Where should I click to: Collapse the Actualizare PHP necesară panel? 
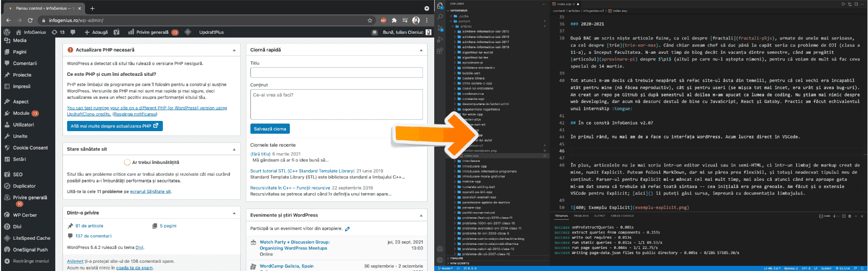(234, 50)
